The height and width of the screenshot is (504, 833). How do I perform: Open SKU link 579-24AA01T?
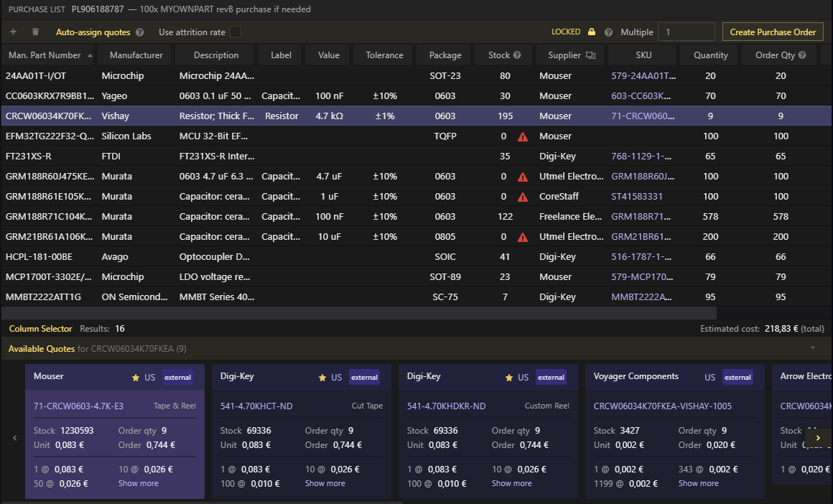coord(643,76)
